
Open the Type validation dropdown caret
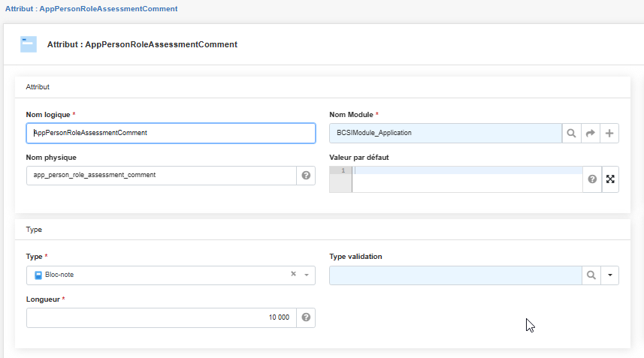pos(609,275)
